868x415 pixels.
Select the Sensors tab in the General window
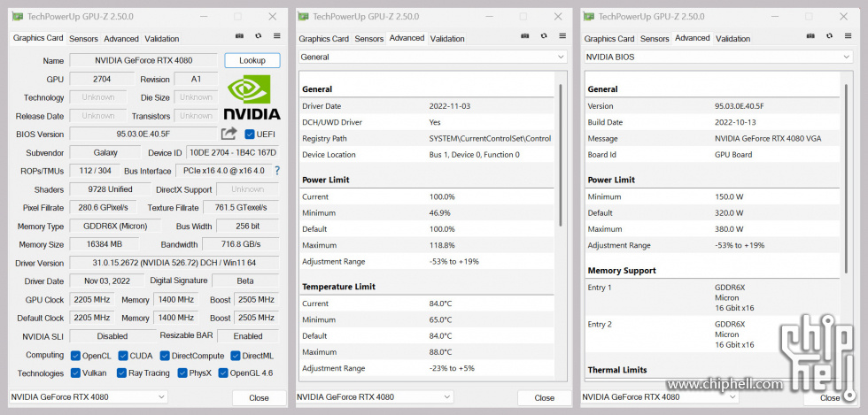pyautogui.click(x=369, y=39)
